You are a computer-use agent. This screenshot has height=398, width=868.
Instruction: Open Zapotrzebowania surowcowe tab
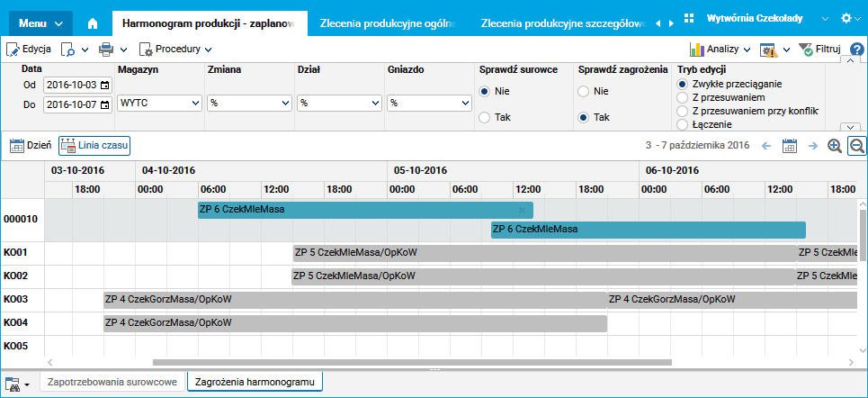pyautogui.click(x=112, y=382)
